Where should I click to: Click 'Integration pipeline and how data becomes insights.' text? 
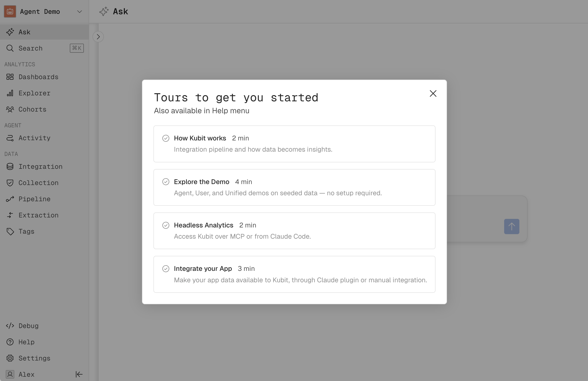pyautogui.click(x=253, y=149)
